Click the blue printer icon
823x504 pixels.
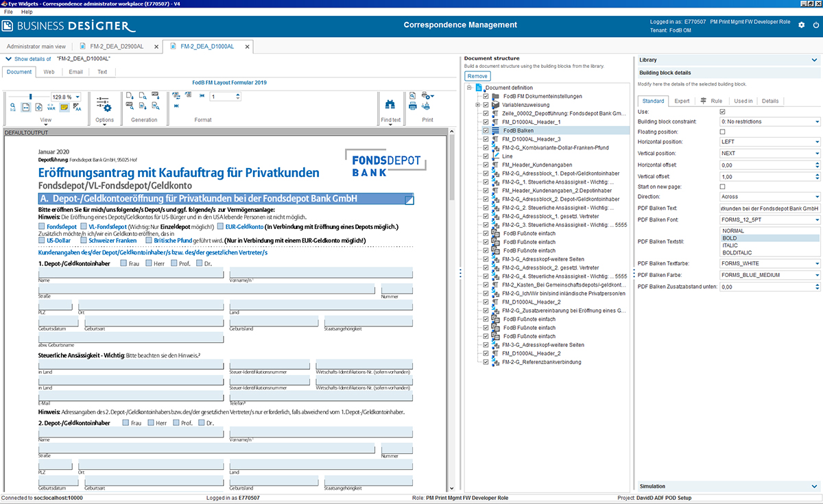413,106
